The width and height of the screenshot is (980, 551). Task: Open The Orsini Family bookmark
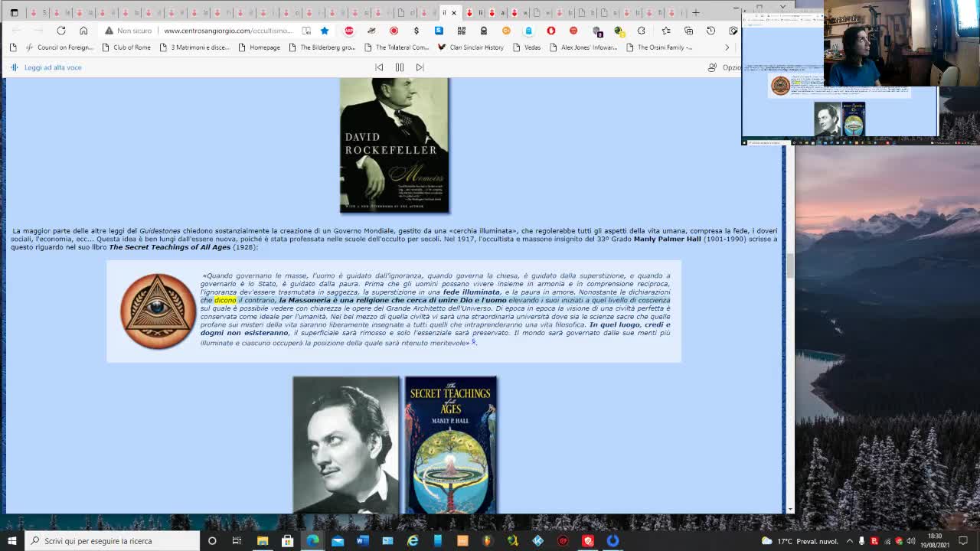pyautogui.click(x=658, y=47)
